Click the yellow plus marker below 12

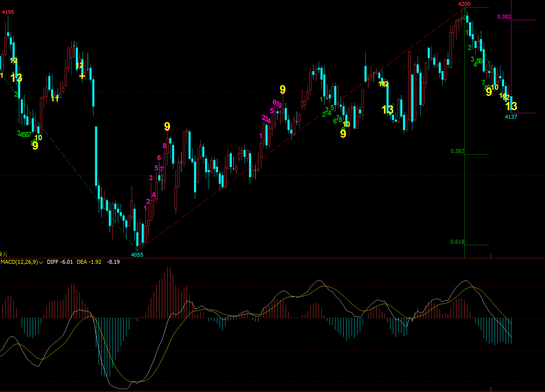(x=82, y=76)
